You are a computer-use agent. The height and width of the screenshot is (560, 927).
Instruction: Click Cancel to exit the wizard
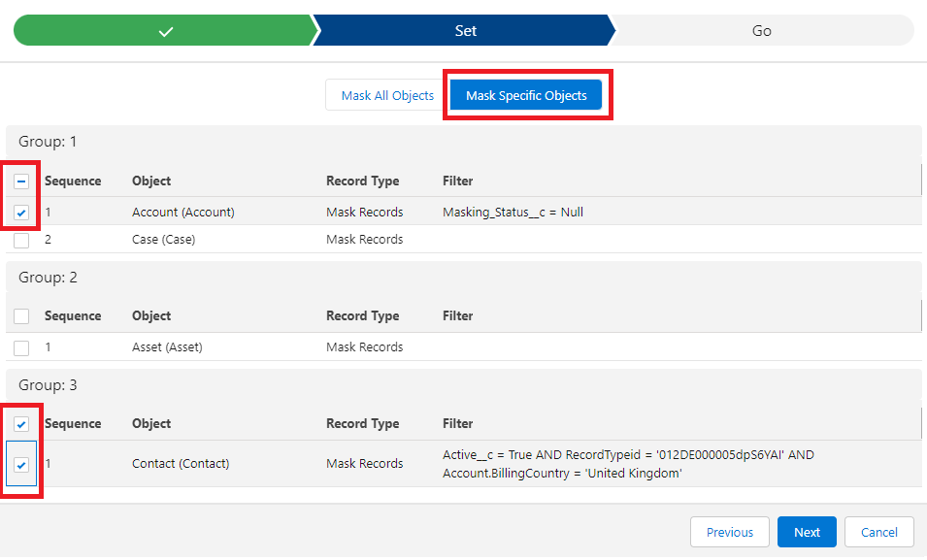point(878,532)
